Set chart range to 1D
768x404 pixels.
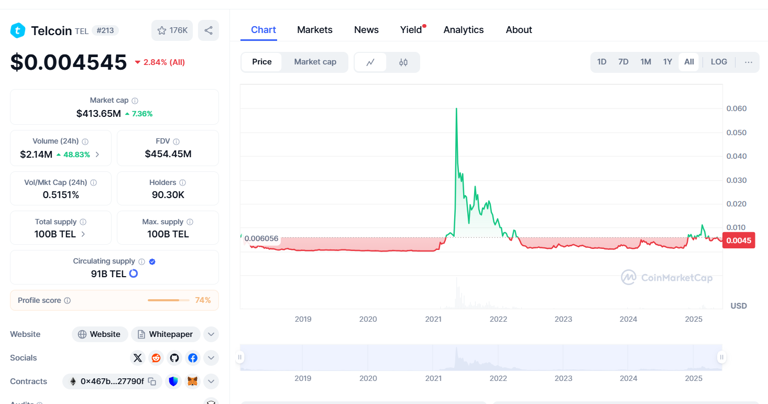click(x=601, y=62)
